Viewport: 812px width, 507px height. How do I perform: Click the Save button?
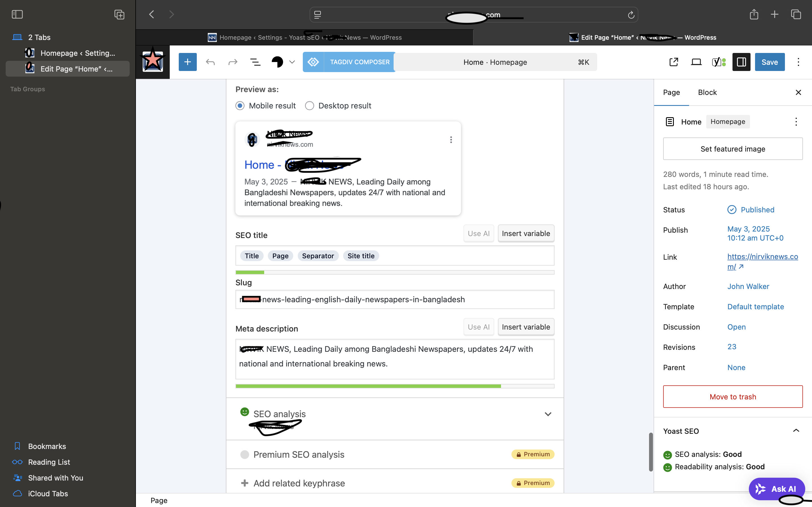[769, 62]
